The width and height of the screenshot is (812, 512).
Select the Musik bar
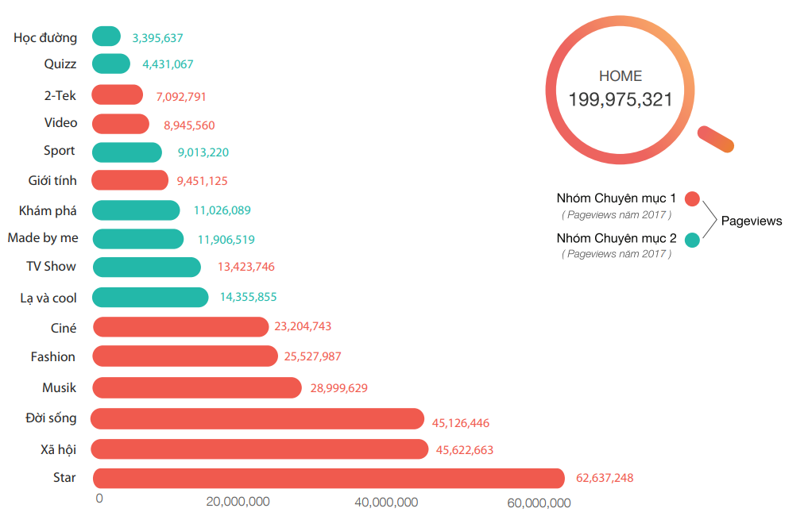197,387
